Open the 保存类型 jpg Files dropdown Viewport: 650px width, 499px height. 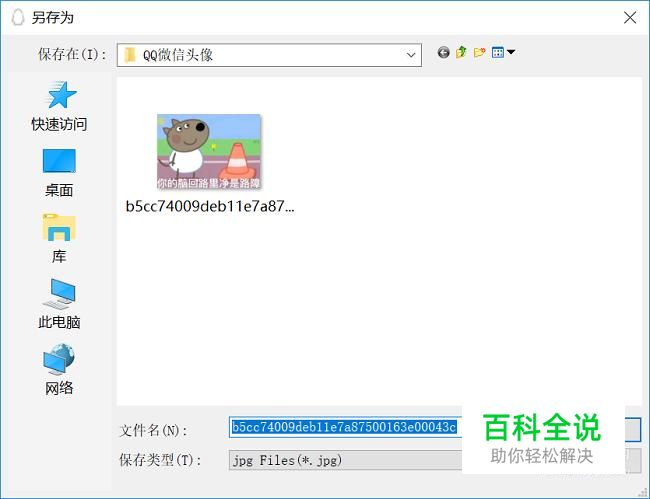[345, 460]
